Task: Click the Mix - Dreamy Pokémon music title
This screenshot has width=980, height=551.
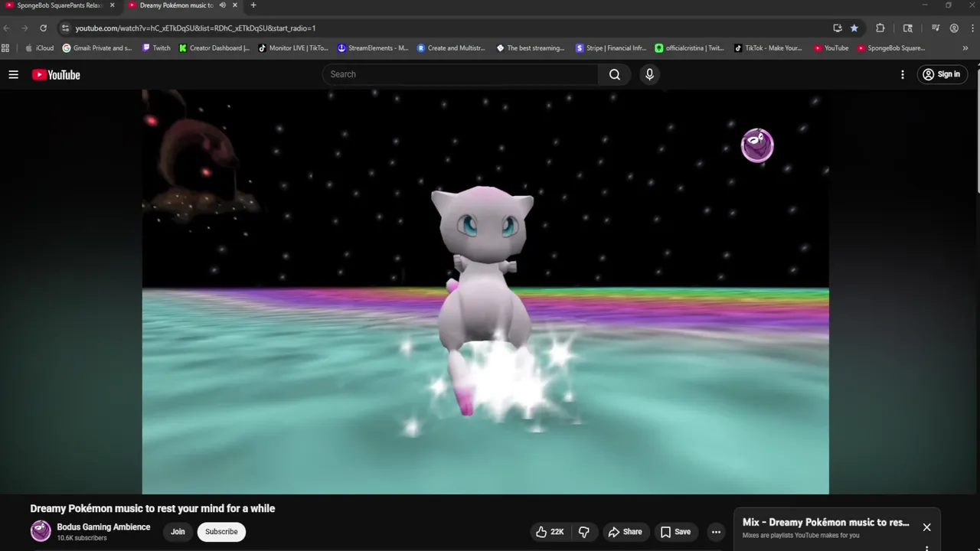Action: click(826, 523)
